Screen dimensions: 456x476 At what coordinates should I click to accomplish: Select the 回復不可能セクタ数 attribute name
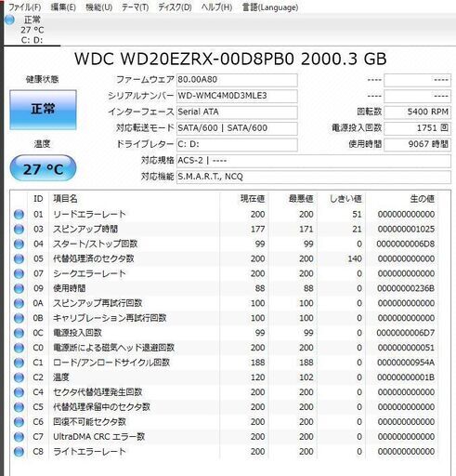pos(89,422)
